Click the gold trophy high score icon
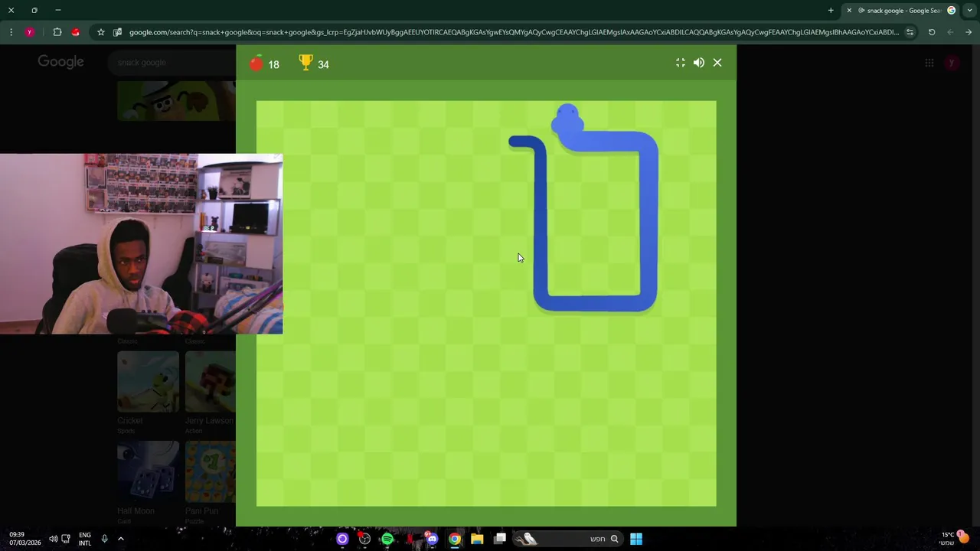This screenshot has width=980, height=551. pos(305,63)
